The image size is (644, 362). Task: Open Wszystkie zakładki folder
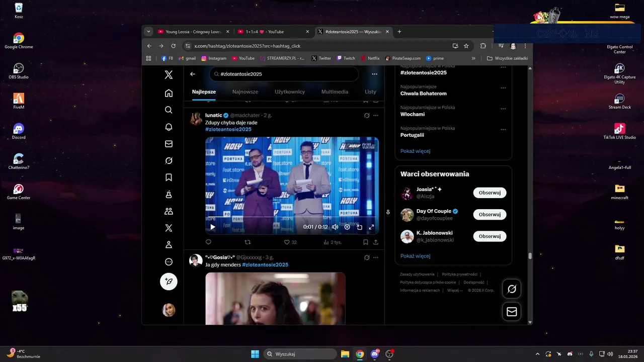click(508, 58)
